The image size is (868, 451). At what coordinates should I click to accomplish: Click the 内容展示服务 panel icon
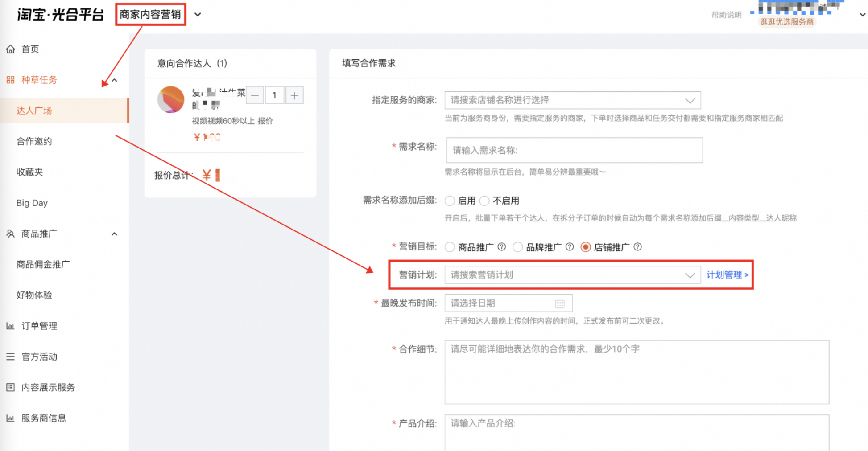(x=10, y=387)
